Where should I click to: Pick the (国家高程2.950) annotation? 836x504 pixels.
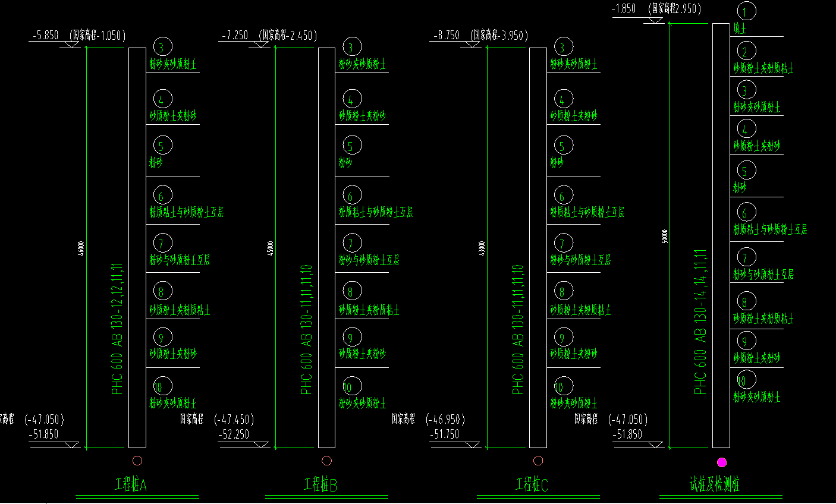pyautogui.click(x=675, y=8)
